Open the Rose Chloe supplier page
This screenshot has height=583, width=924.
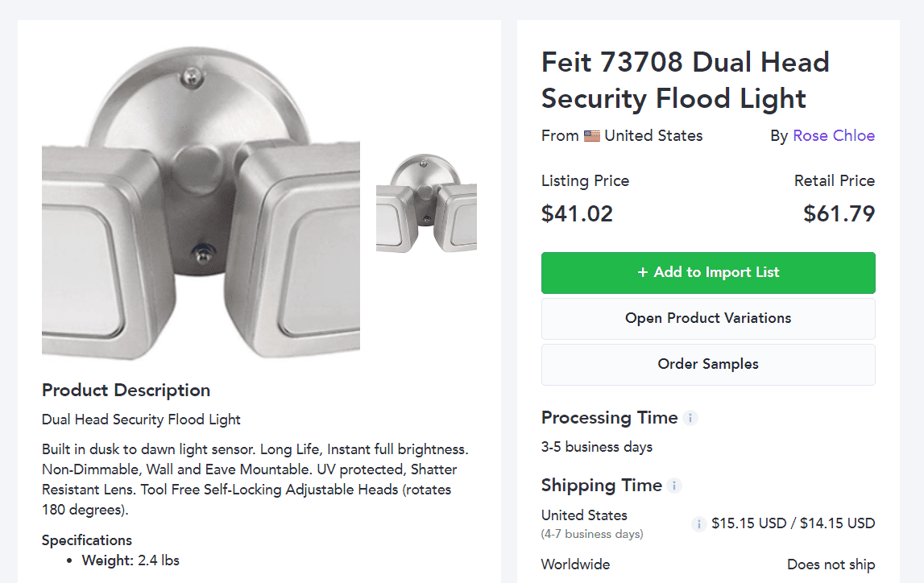834,135
